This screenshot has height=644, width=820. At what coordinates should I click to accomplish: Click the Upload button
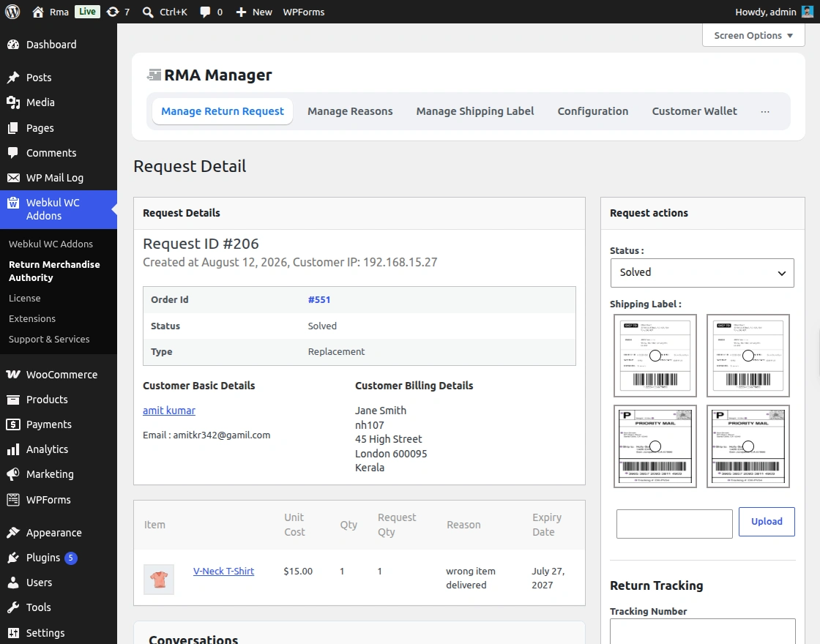pyautogui.click(x=767, y=522)
